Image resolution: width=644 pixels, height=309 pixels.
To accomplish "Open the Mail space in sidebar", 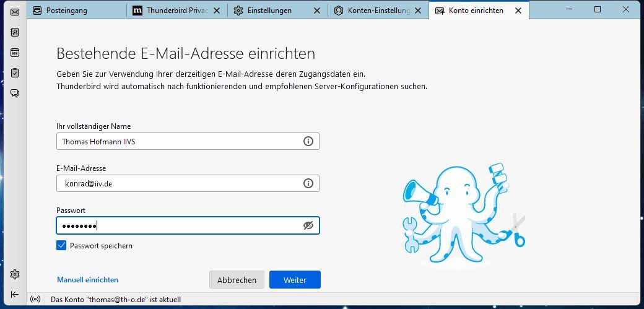I will click(15, 12).
